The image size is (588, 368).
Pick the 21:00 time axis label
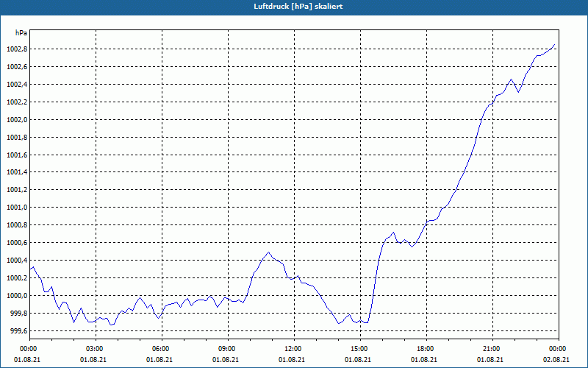[492, 349]
